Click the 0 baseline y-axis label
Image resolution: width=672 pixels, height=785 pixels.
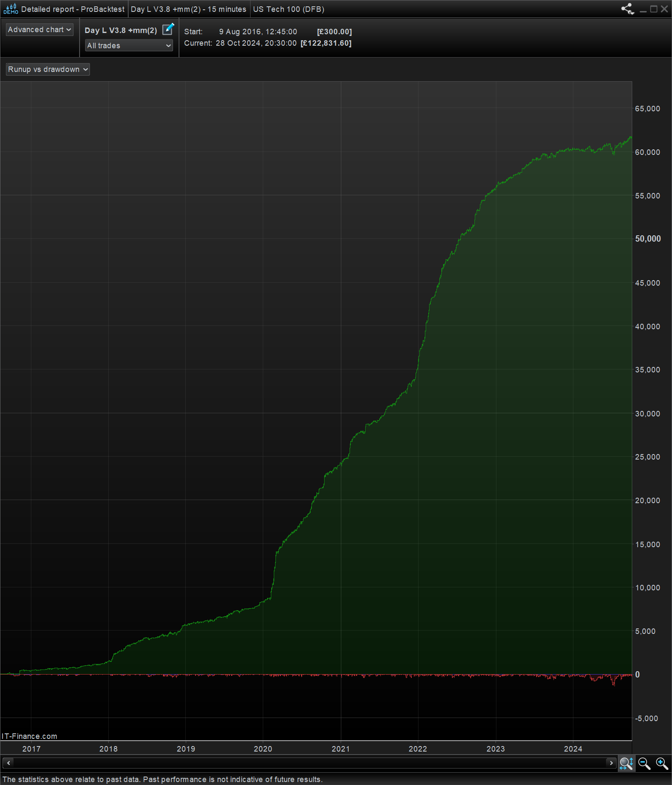[637, 675]
